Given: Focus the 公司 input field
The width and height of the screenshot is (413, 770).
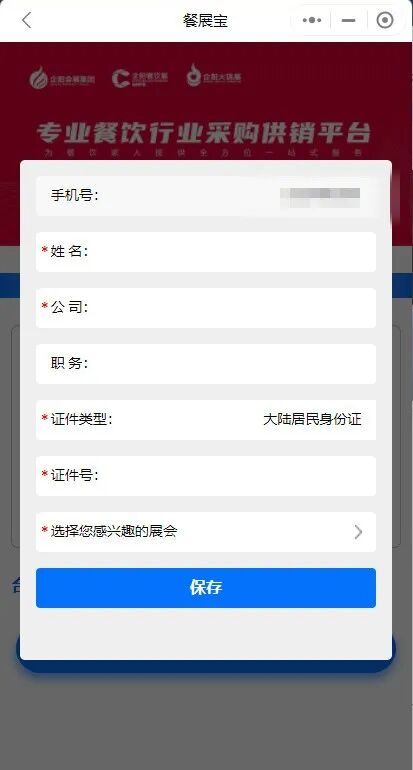Looking at the screenshot, I should click(x=206, y=308).
